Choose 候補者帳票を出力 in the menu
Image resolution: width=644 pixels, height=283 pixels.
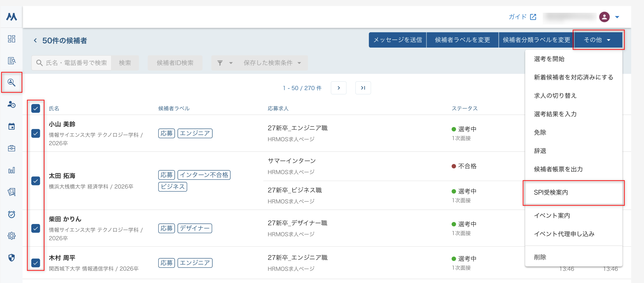click(558, 169)
